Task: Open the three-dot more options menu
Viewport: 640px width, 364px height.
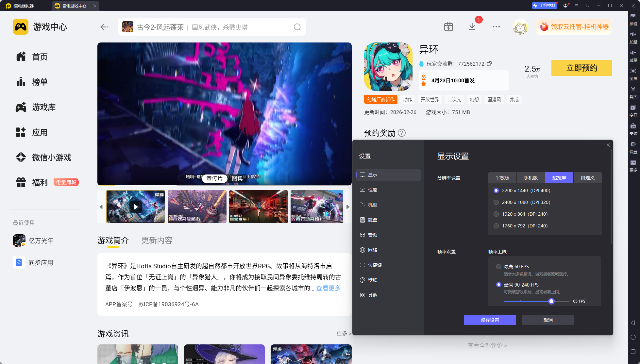Action: pyautogui.click(x=496, y=27)
